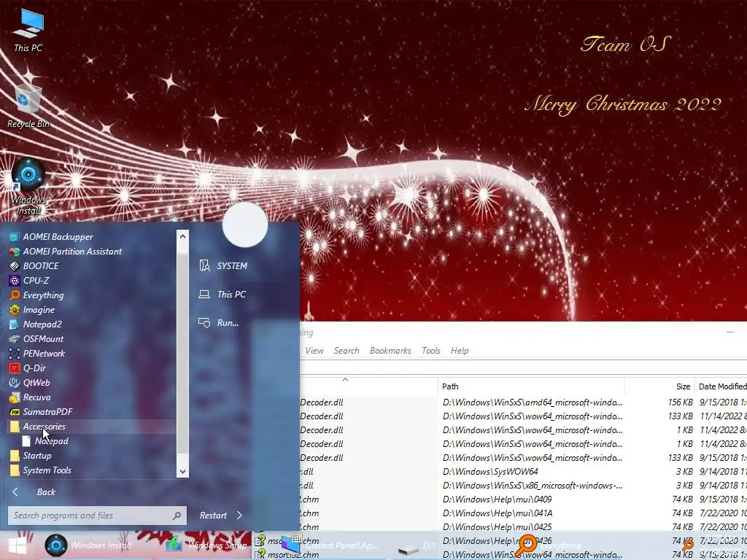Open CPU-Z in the start menu
The width and height of the screenshot is (747, 560).
tap(29, 281)
